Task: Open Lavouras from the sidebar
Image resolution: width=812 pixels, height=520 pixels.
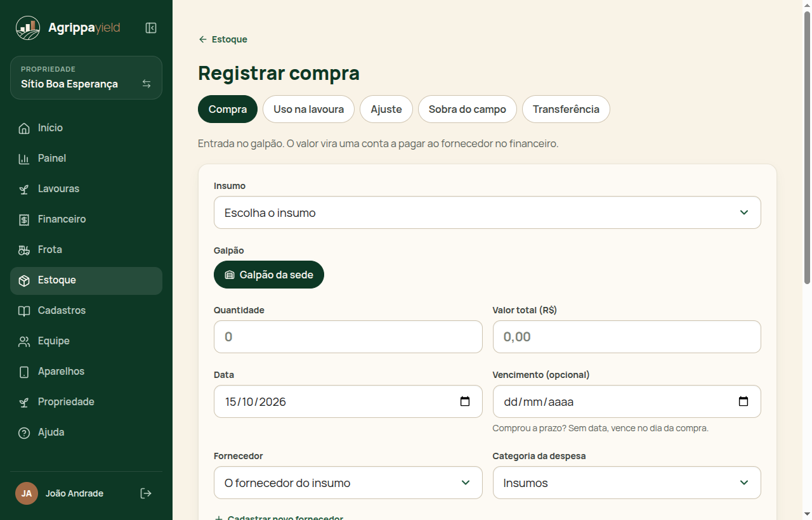Action: pyautogui.click(x=86, y=189)
